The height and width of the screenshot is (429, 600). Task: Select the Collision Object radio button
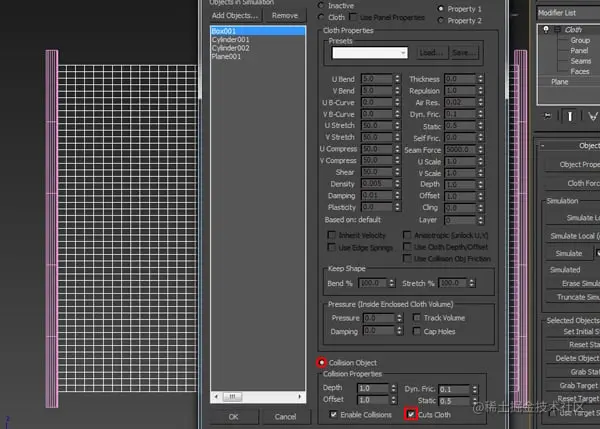321,362
